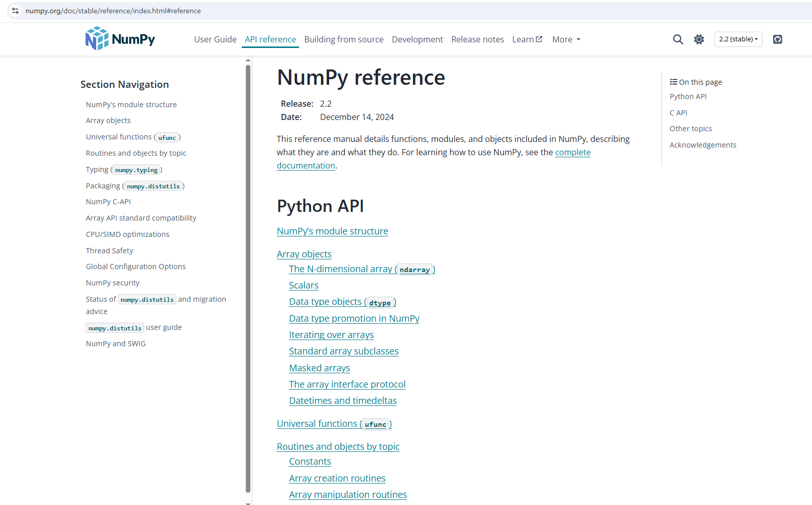The image size is (812, 505).
Task: Select the API reference tab
Action: tap(270, 39)
